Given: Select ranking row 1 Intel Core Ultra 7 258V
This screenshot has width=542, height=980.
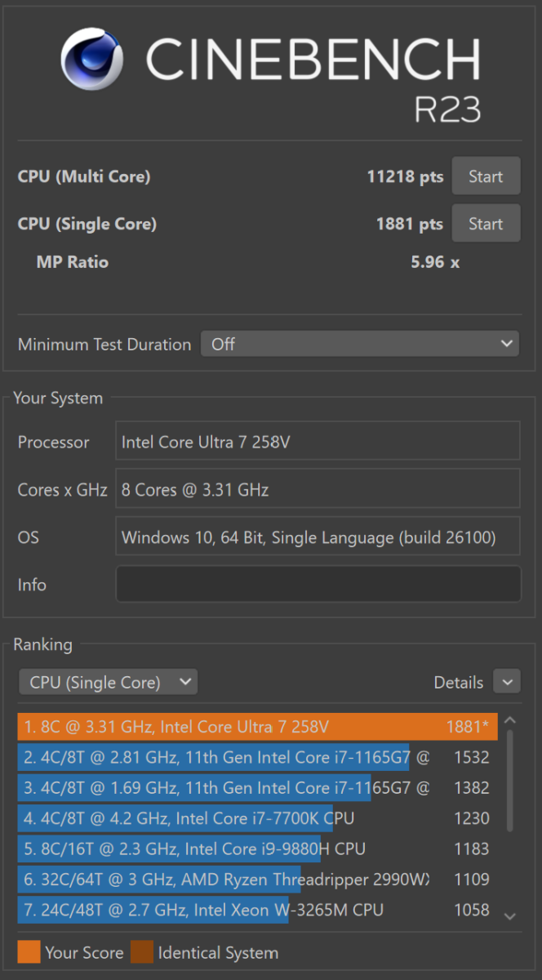Looking at the screenshot, I should pos(257,727).
